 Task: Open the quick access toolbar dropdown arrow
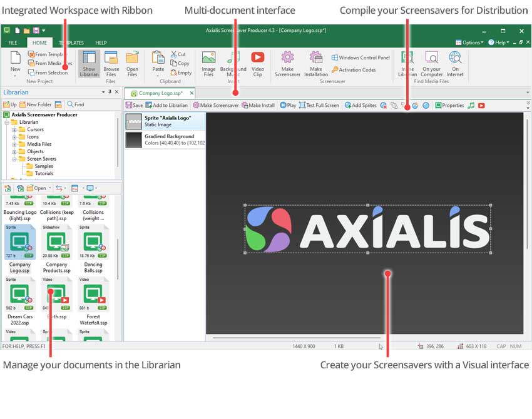pyautogui.click(x=43, y=31)
